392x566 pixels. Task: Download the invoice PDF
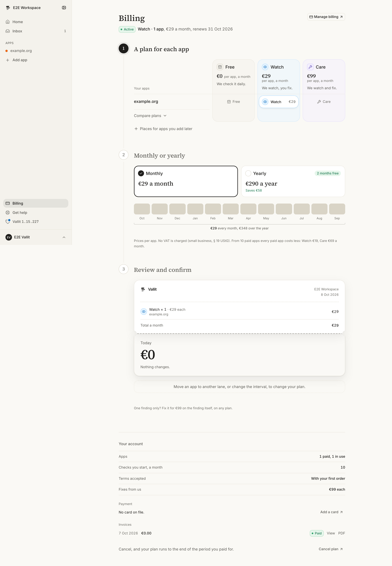(x=341, y=533)
